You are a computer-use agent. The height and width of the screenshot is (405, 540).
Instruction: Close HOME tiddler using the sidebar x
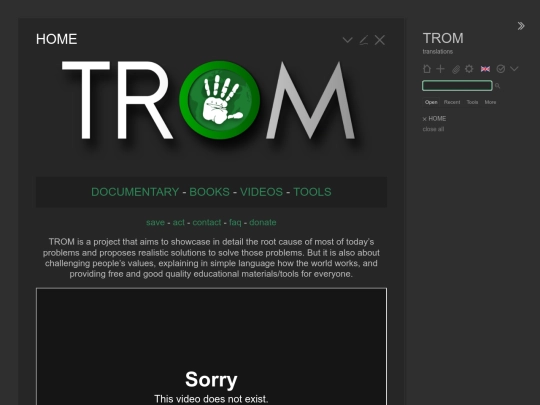425,119
